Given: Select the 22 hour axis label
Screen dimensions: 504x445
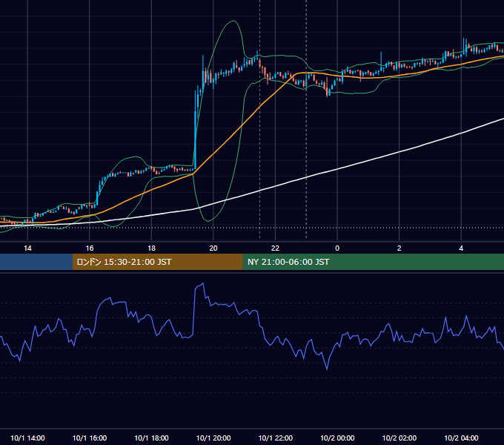Looking at the screenshot, I should [275, 248].
